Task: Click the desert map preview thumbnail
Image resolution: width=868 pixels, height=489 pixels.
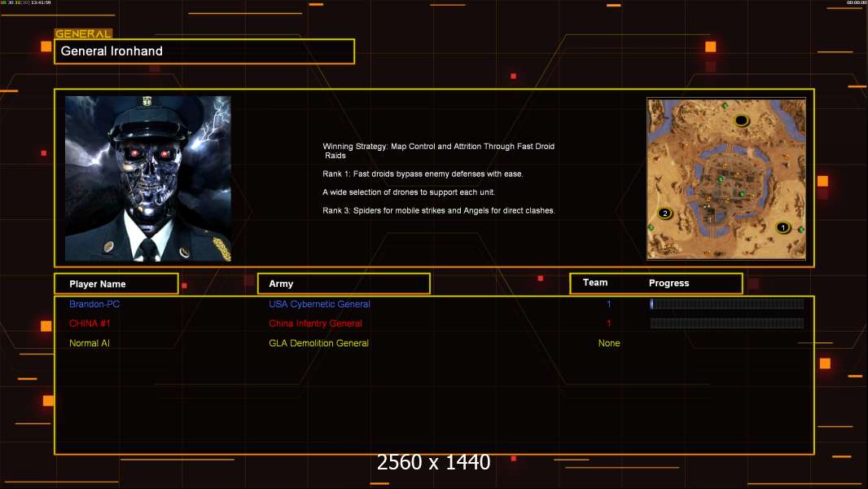Action: pyautogui.click(x=726, y=178)
